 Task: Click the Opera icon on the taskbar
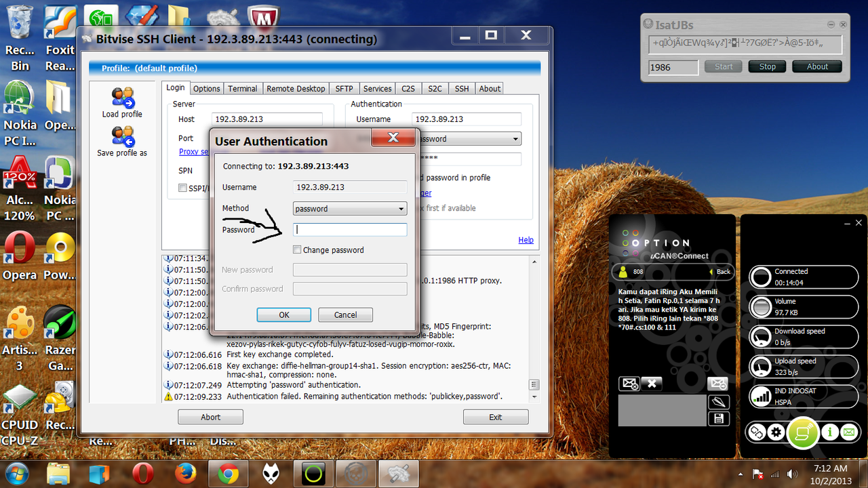[142, 474]
